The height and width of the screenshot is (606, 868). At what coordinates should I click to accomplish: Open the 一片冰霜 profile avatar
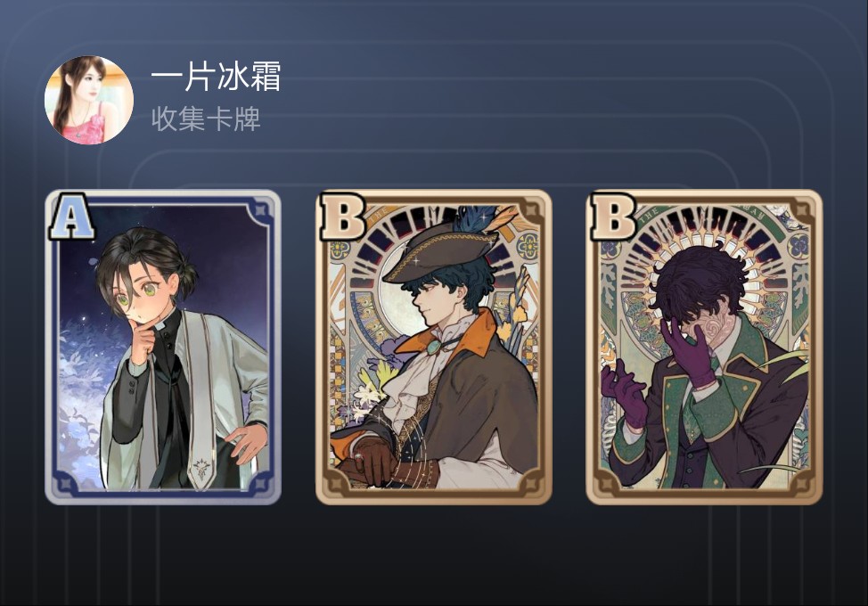coord(88,100)
